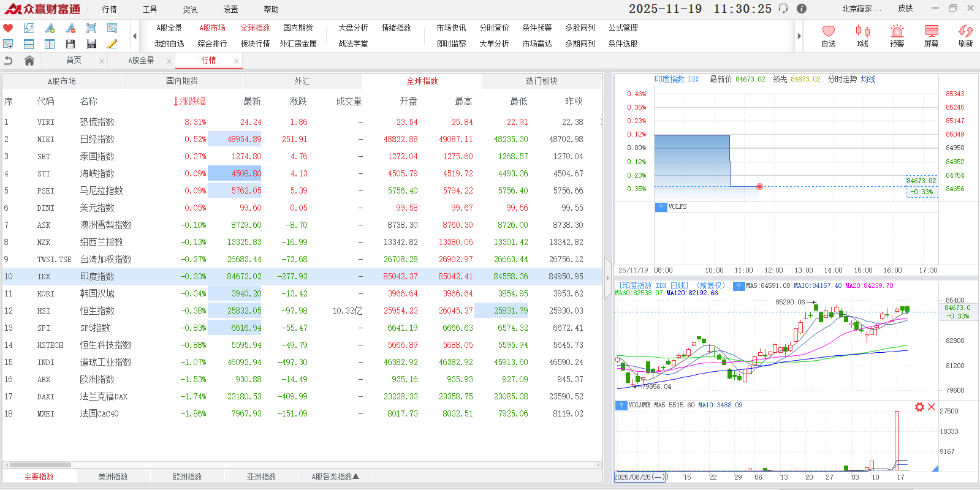Click the 大盘分析 toolbar link

[x=353, y=28]
